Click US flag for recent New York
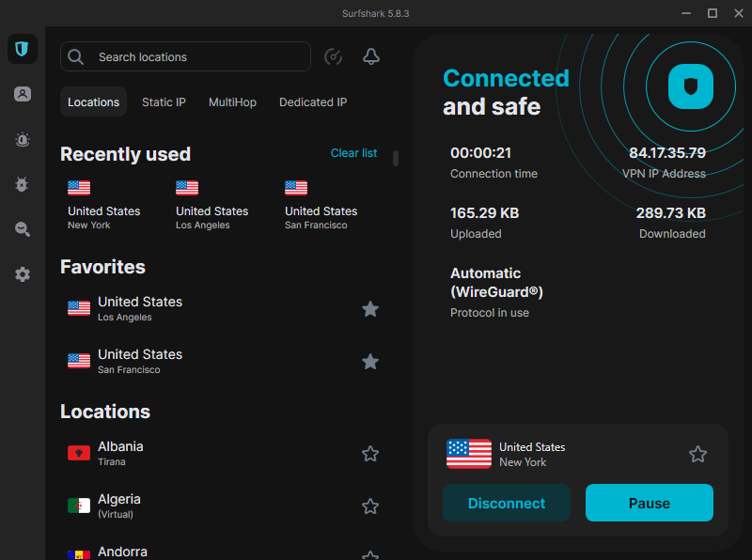This screenshot has width=752, height=560. click(79, 188)
